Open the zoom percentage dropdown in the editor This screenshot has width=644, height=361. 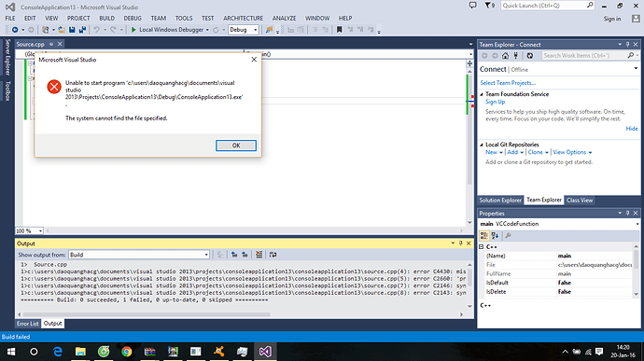pos(29,230)
